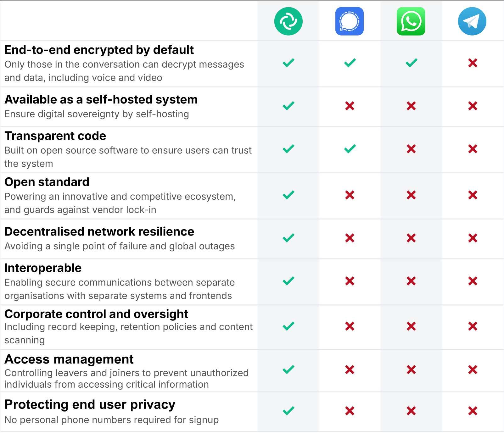The width and height of the screenshot is (504, 433).
Task: Click the Element app logo
Action: (288, 21)
